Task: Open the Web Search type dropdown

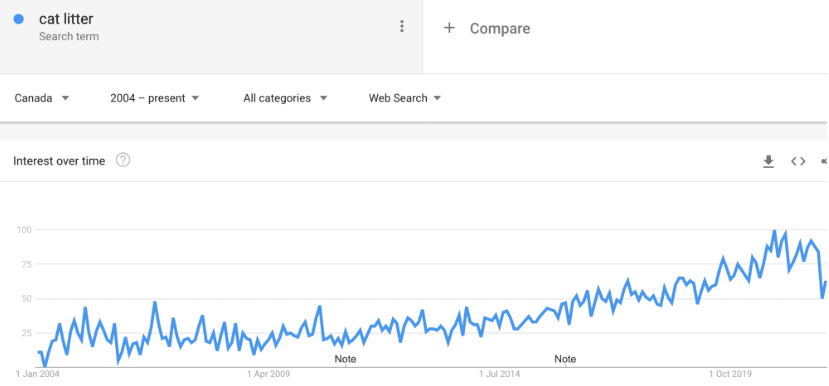Action: pyautogui.click(x=404, y=98)
